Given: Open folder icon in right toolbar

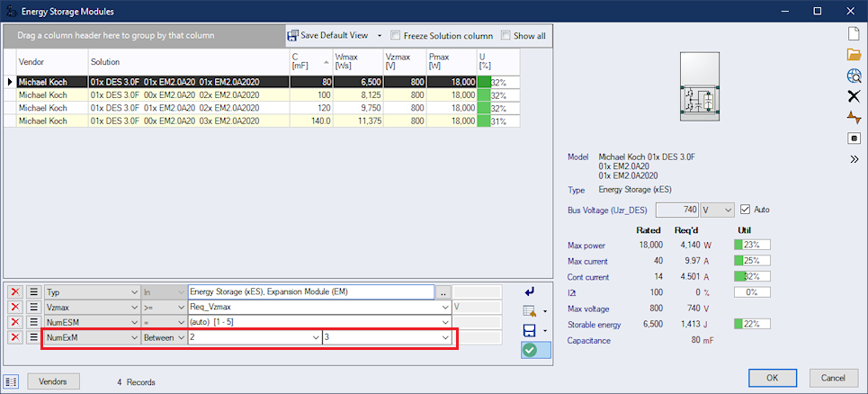Looking at the screenshot, I should pos(855,55).
